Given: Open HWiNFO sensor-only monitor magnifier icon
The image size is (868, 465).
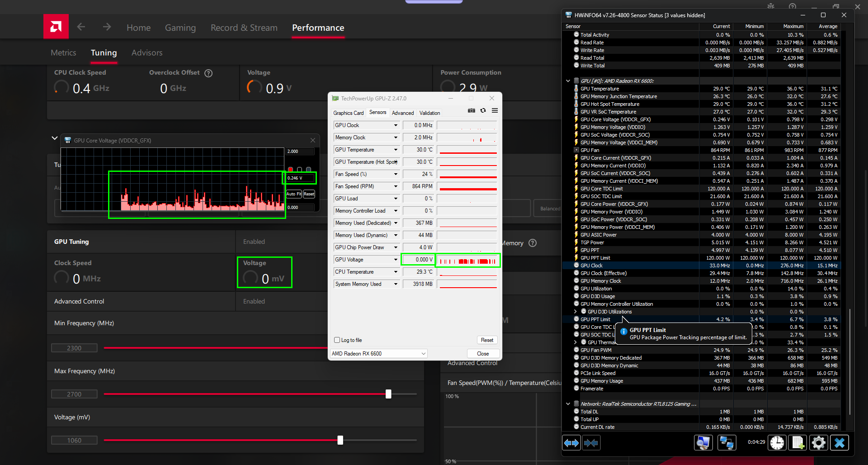Looking at the screenshot, I should [703, 443].
